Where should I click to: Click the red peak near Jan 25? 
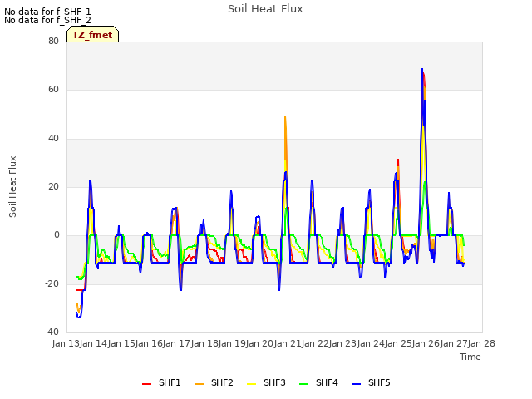pos(398,160)
